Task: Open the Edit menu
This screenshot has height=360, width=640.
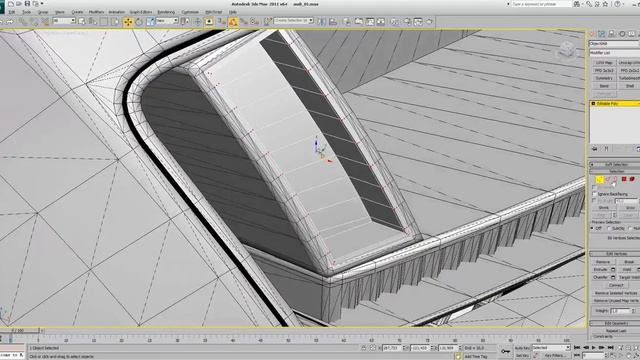Action: [11, 12]
